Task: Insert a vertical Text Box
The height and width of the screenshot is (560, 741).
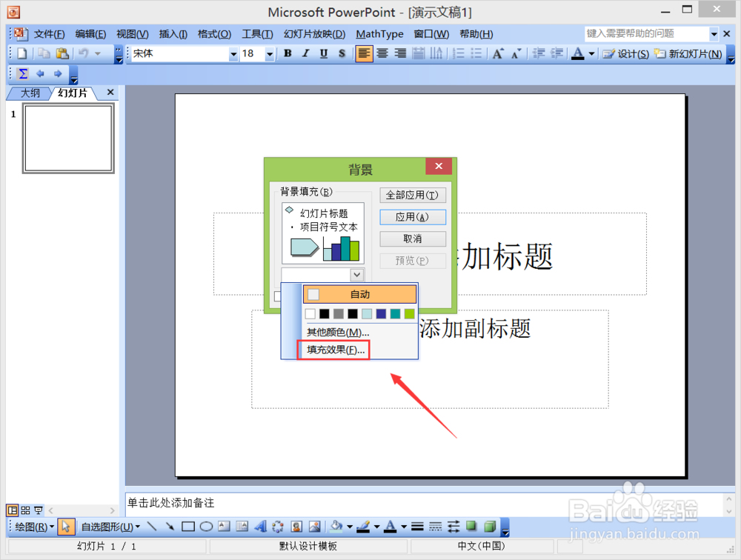Action: tap(242, 527)
